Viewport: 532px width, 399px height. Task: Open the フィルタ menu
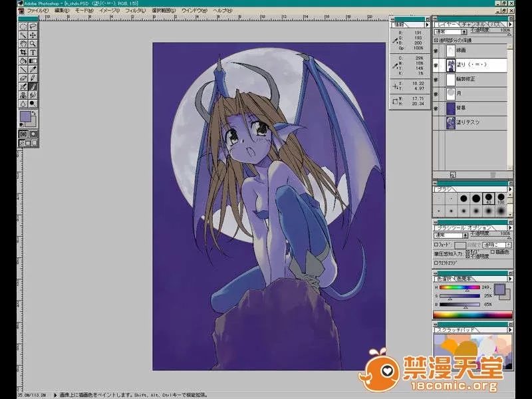click(134, 11)
